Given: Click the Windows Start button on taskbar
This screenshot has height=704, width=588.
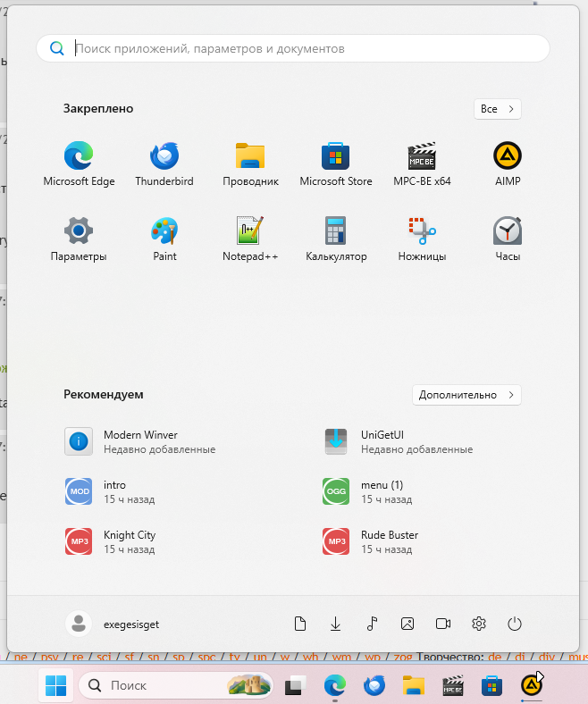Looking at the screenshot, I should click(x=56, y=685).
